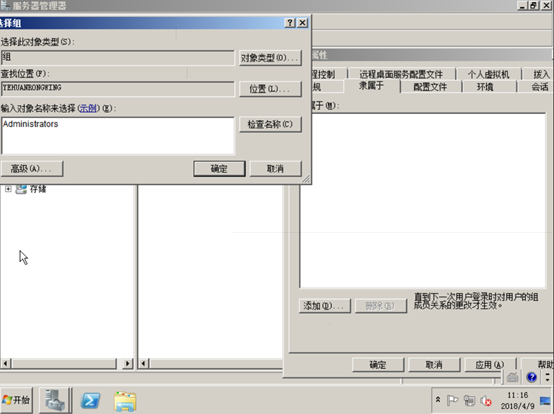Image resolution: width=554 pixels, height=414 pixels.
Task: Click the blue help question mark icon
Action: coord(531,377)
